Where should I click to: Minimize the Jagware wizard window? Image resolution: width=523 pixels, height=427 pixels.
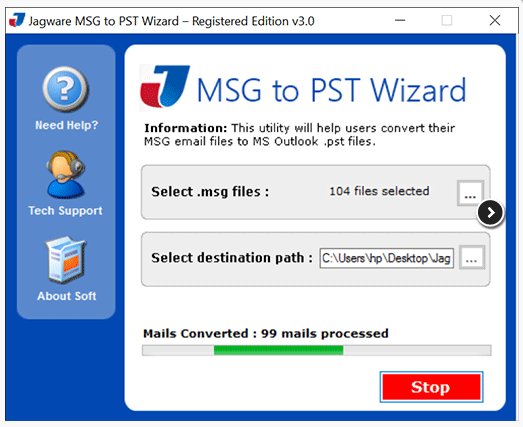tap(400, 20)
